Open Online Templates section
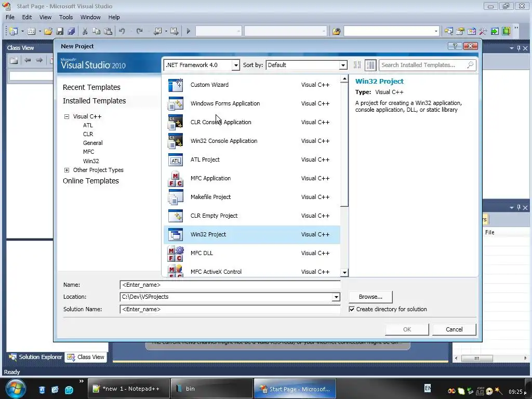 pos(91,181)
